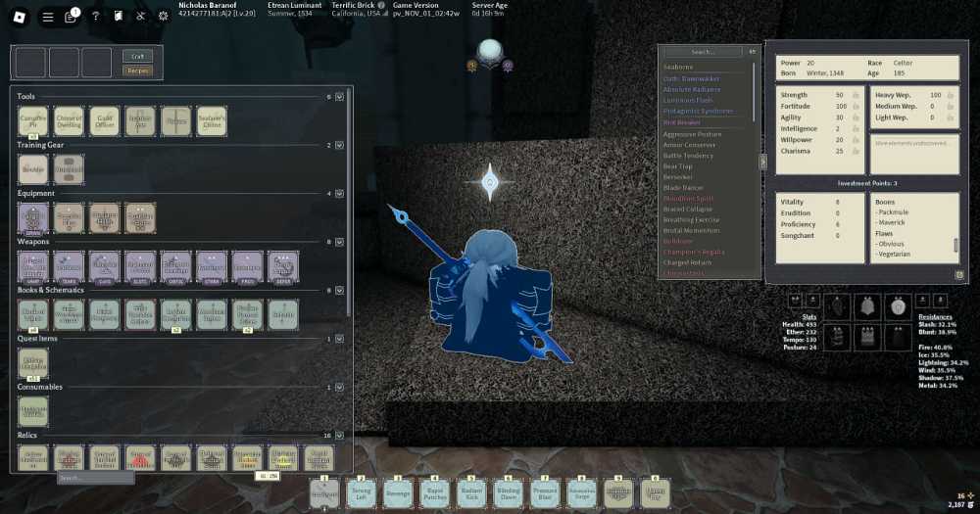The width and height of the screenshot is (980, 514).
Task: Select the Strong Left hotbar skill
Action: click(362, 493)
